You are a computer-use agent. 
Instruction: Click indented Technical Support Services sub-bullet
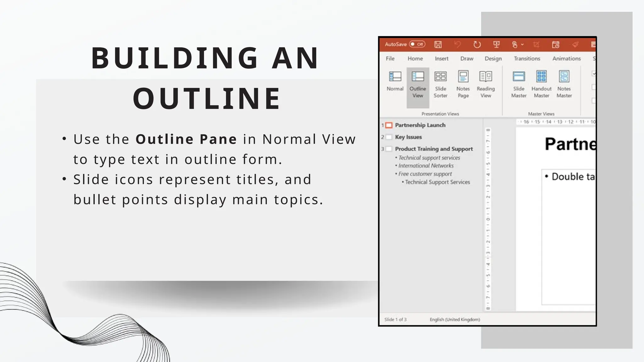437,182
